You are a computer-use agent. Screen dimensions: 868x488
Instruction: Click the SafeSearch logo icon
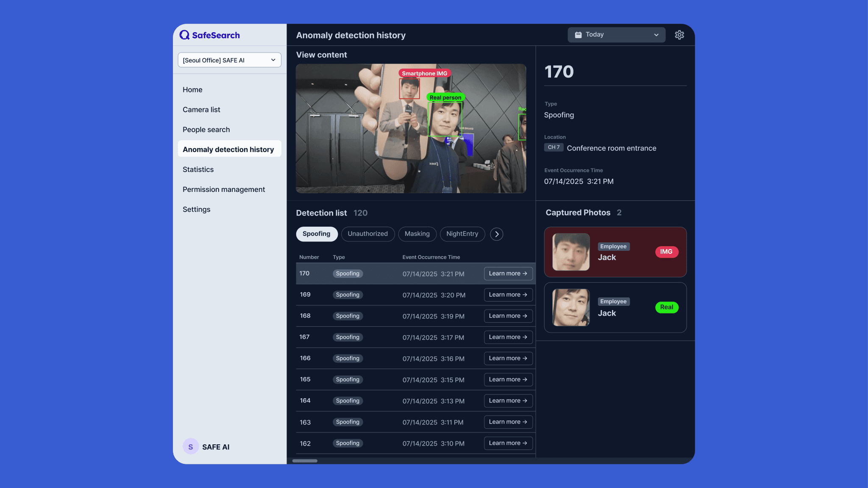coord(184,35)
